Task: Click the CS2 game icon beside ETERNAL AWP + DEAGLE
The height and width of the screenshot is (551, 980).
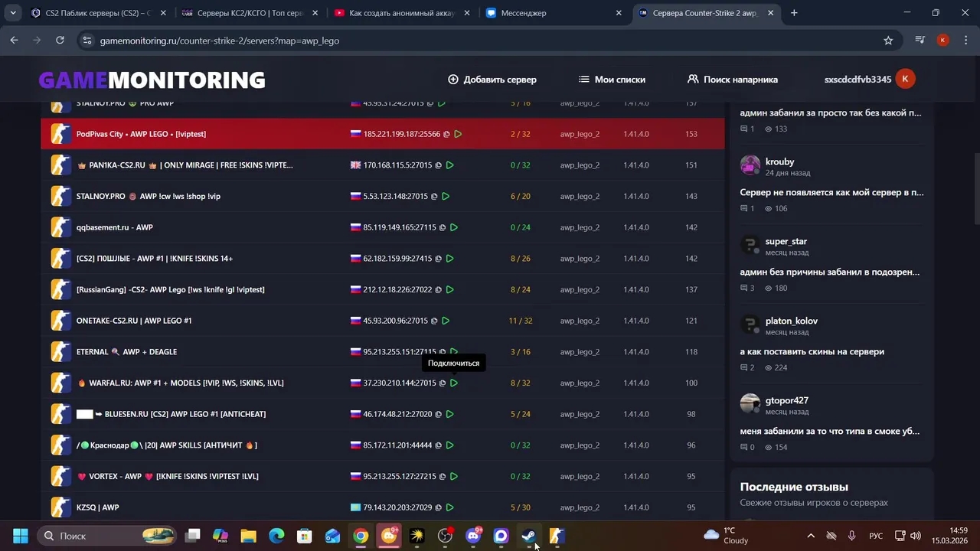Action: (61, 351)
